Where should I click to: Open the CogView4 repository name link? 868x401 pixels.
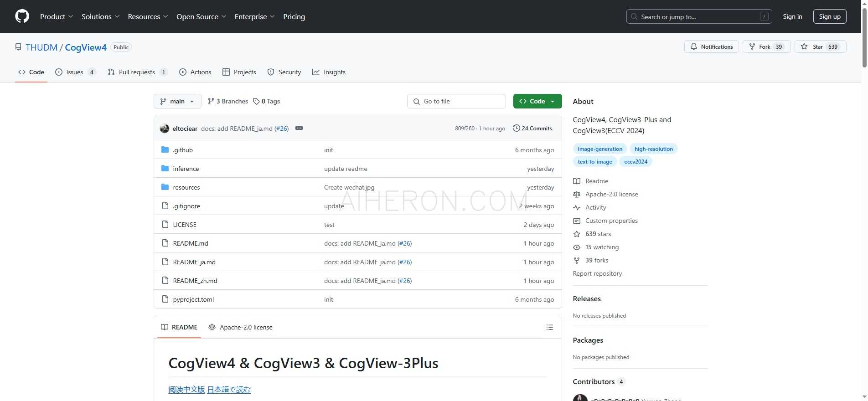point(86,47)
